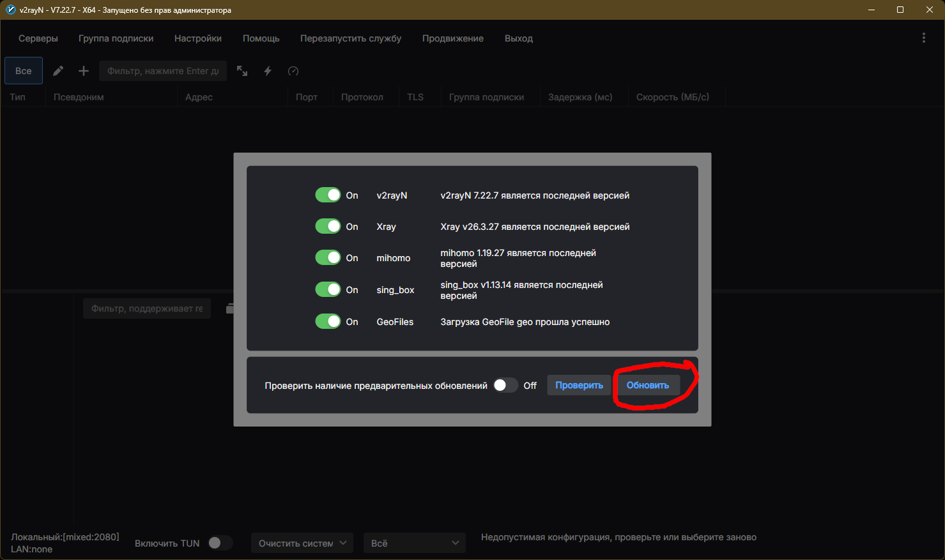The image size is (945, 560).
Task: Toggle the GeoFiles update switch
Action: click(x=328, y=321)
